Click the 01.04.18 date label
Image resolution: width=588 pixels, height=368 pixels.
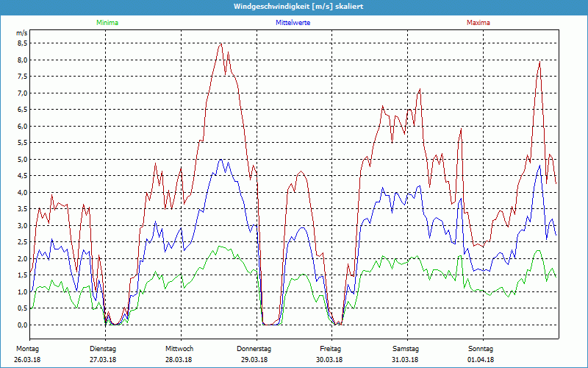[x=481, y=359]
